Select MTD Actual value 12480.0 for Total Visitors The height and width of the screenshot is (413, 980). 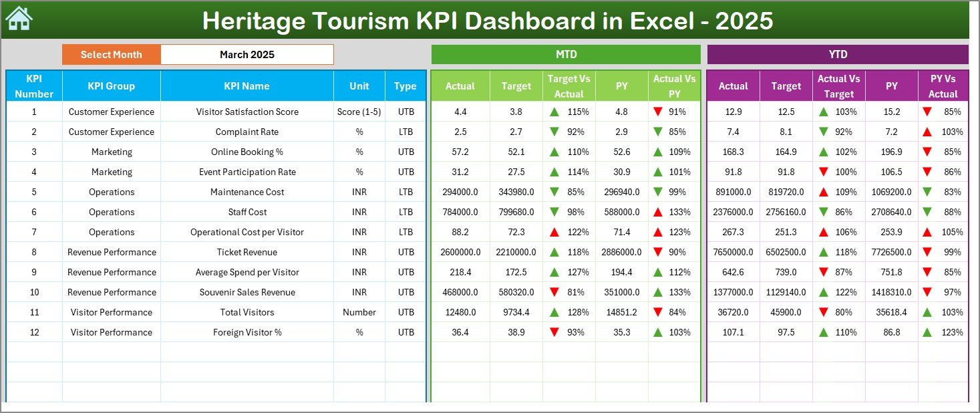[x=460, y=313]
